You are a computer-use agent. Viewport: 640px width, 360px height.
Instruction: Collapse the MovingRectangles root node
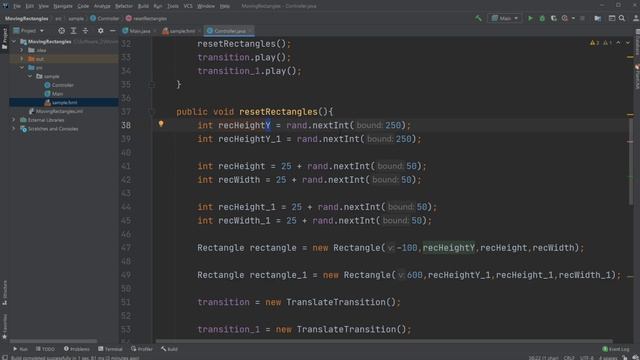click(14, 42)
